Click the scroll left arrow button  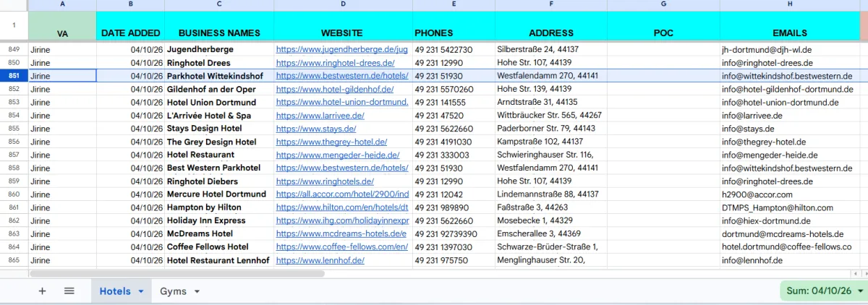click(x=855, y=274)
